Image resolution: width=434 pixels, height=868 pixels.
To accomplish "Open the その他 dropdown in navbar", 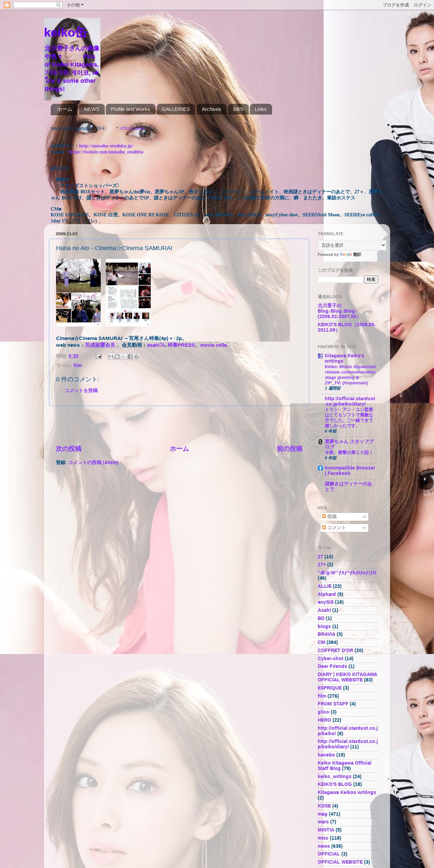I will click(x=75, y=5).
